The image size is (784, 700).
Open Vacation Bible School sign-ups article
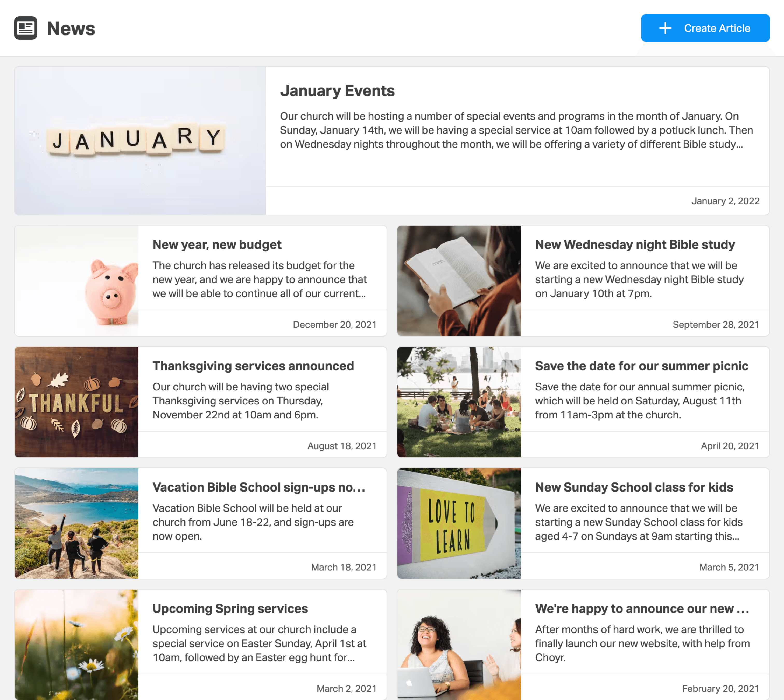[259, 487]
